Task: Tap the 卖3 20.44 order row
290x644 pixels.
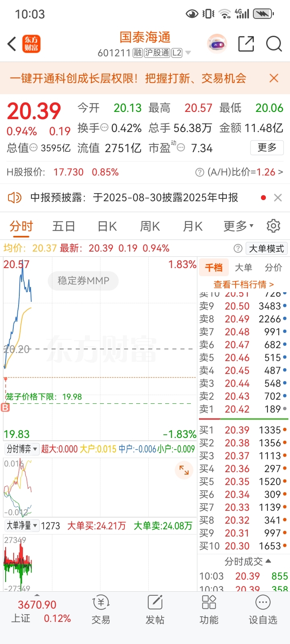Action: pyautogui.click(x=243, y=383)
